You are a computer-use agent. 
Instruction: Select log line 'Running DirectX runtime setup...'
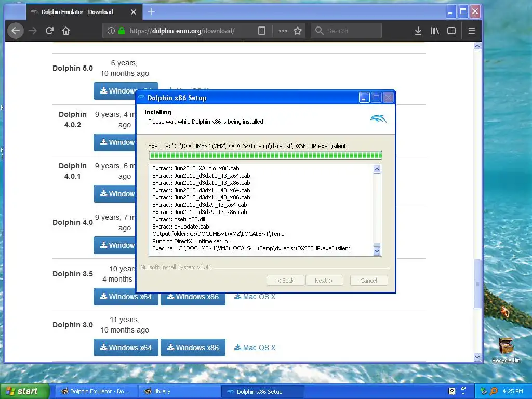(x=193, y=241)
